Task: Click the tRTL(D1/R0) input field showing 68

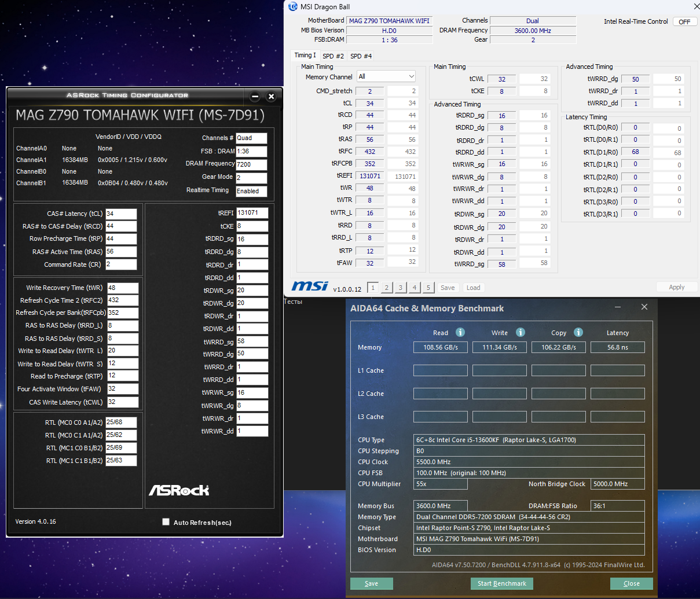Action: pos(635,152)
